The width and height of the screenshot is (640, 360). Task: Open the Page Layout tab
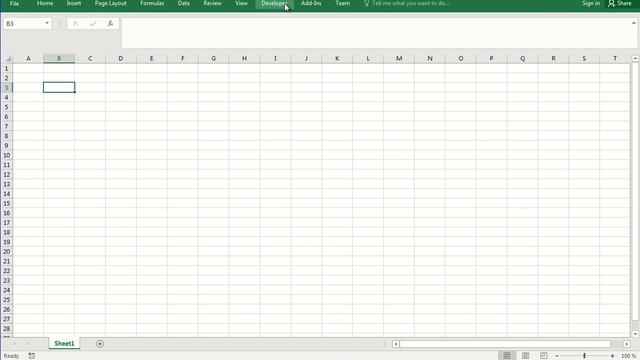[110, 3]
